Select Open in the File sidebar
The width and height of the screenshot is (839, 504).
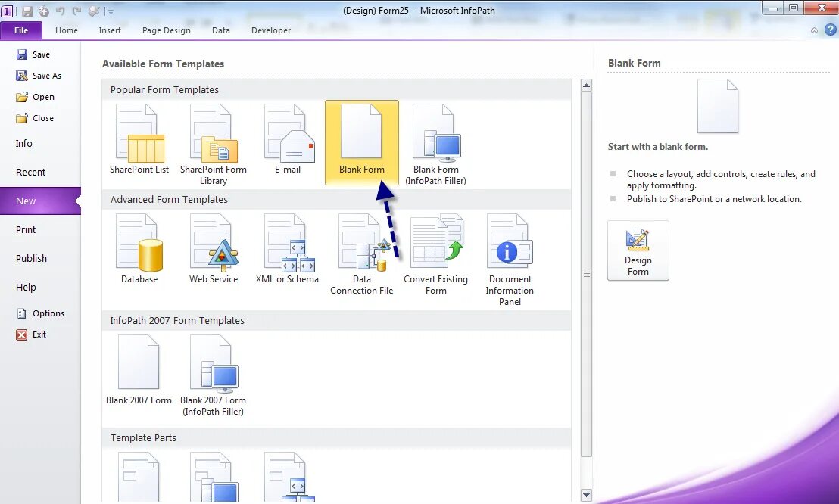click(x=36, y=97)
